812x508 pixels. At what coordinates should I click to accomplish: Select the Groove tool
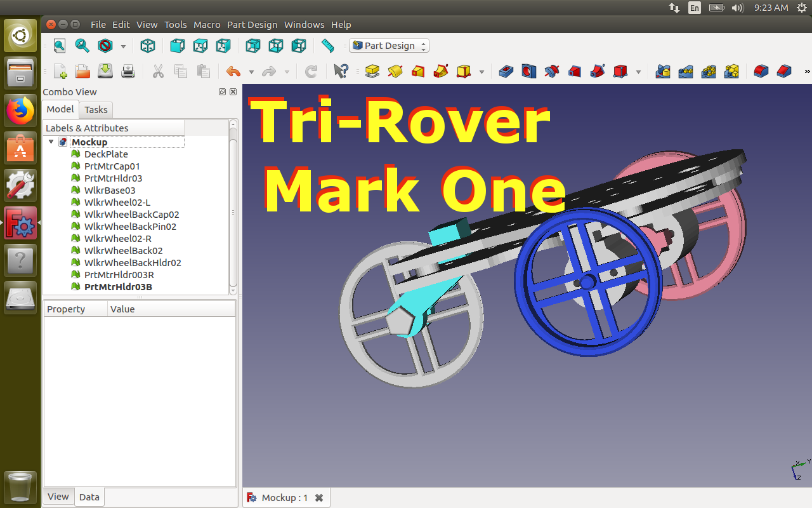pos(551,71)
